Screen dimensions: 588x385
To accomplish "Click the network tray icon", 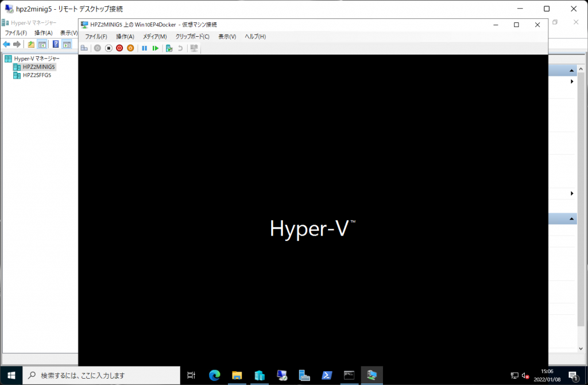I will tap(514, 376).
